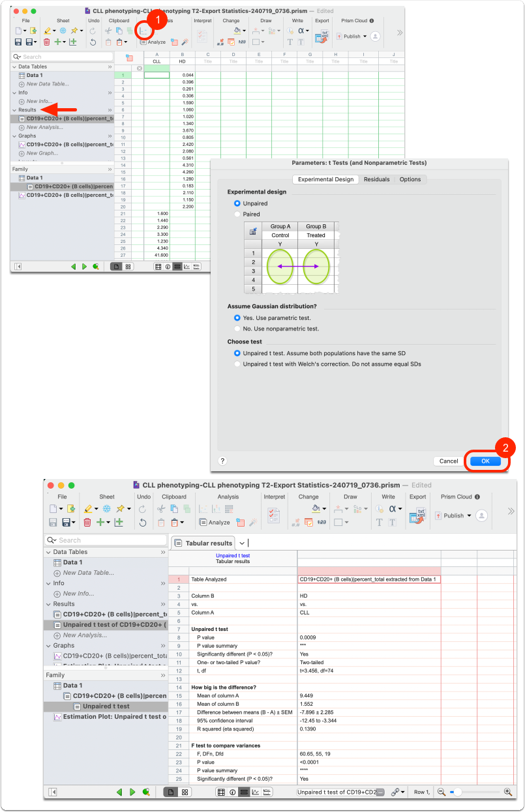This screenshot has height=812, width=525.
Task: Click P value 0.0009 cell in results
Action: click(369, 637)
